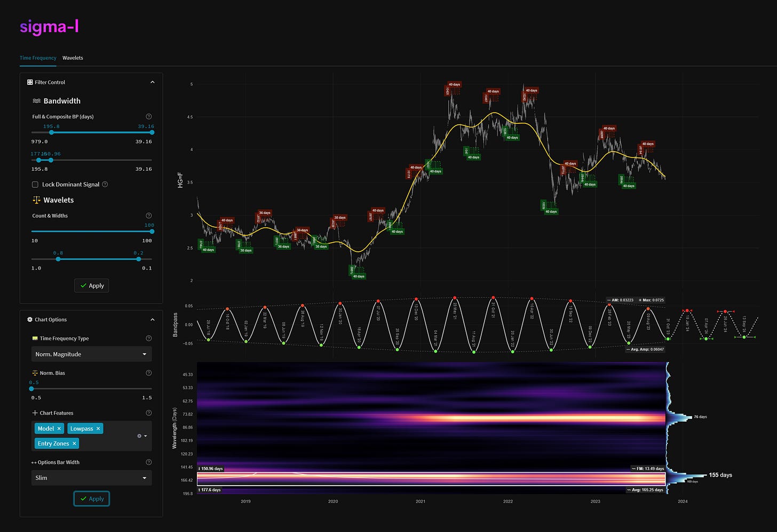Click the 177.6 composite slider handle
This screenshot has height=532, width=777.
pos(38,160)
